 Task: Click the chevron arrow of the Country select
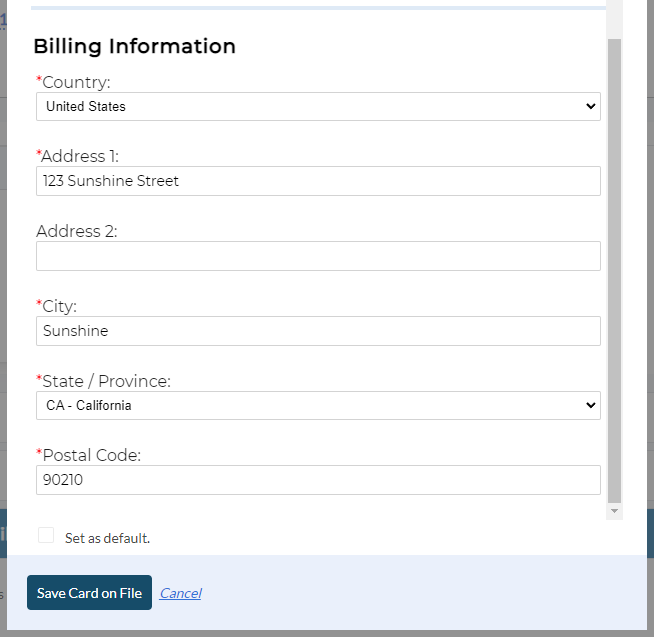click(590, 106)
